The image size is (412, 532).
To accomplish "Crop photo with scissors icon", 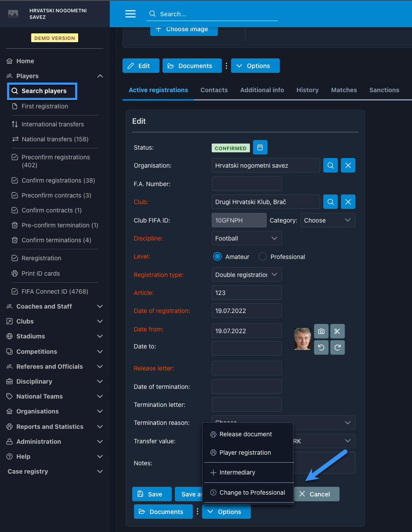I will click(337, 331).
